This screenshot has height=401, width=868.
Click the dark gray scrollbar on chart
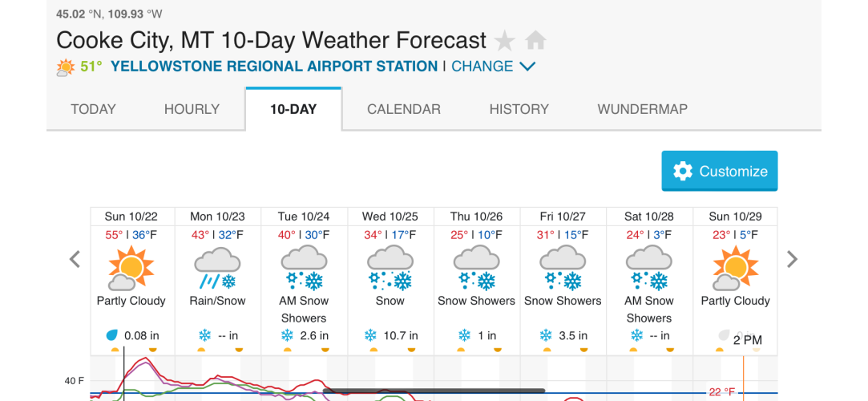[434, 391]
